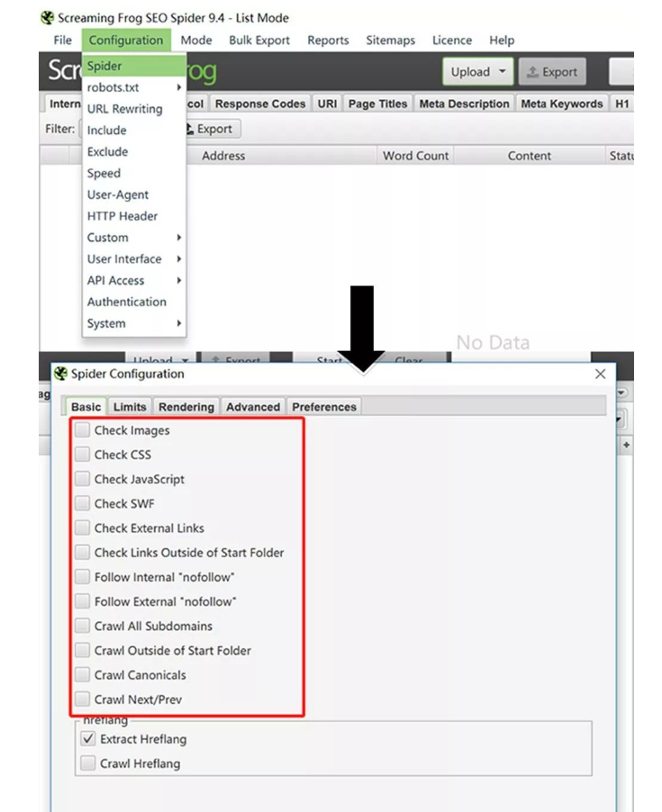This screenshot has width=662, height=812.
Task: Enable Crawl Canonicals checkbox
Action: [x=82, y=675]
